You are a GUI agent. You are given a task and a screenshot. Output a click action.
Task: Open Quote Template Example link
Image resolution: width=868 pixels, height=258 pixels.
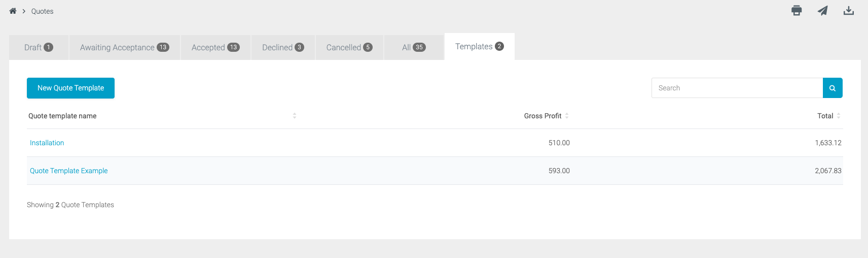click(x=68, y=171)
